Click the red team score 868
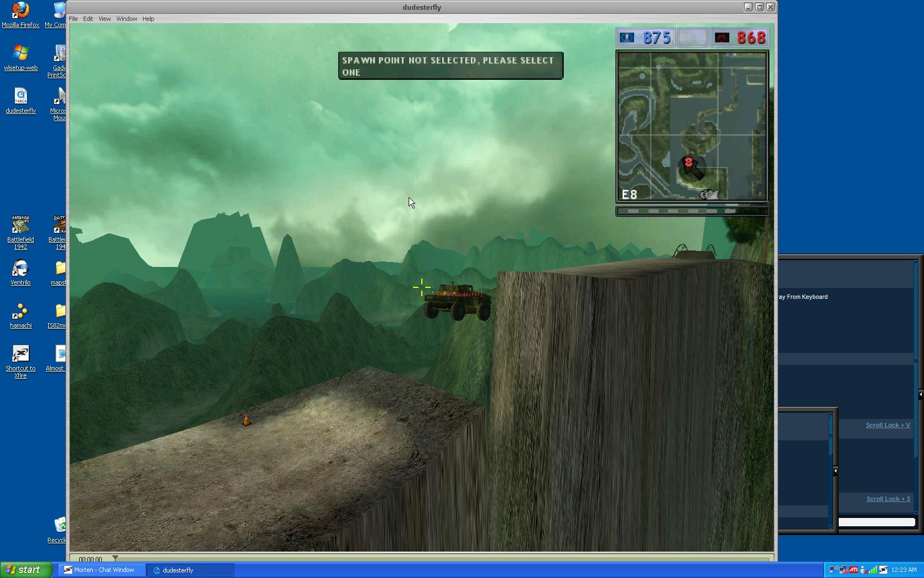 (x=751, y=37)
